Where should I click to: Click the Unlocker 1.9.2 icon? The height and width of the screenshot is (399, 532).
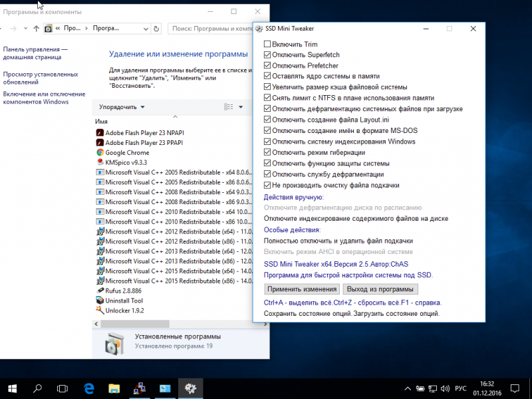pyautogui.click(x=100, y=310)
